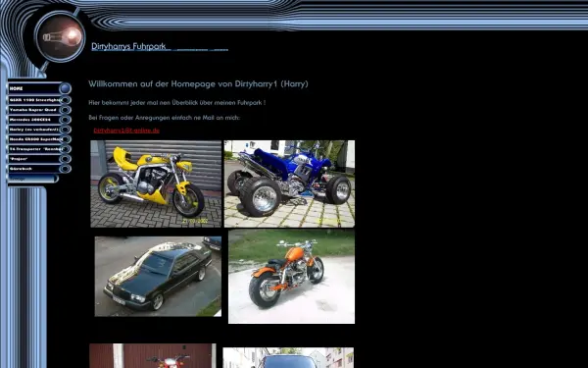Click the faded button below Gästebuch

click(x=33, y=179)
